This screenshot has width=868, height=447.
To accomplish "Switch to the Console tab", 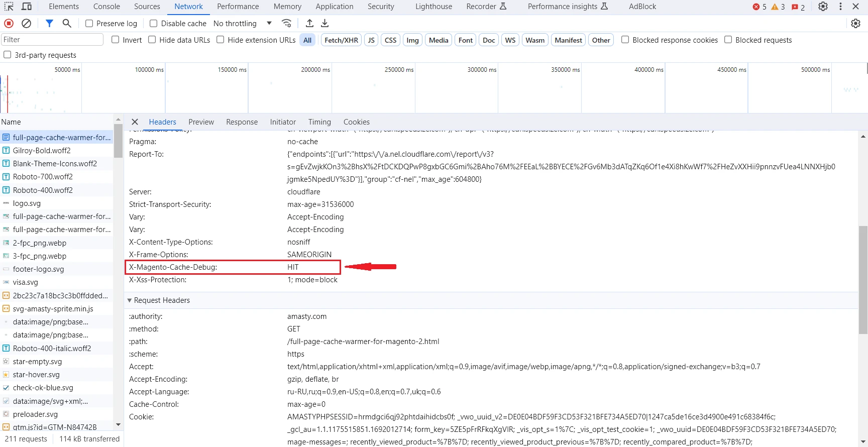I will [106, 7].
